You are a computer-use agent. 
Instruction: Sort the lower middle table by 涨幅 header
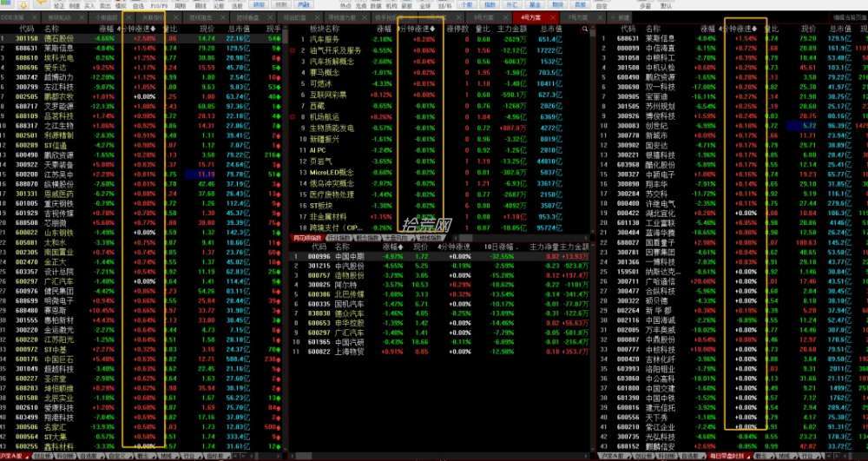tap(393, 247)
